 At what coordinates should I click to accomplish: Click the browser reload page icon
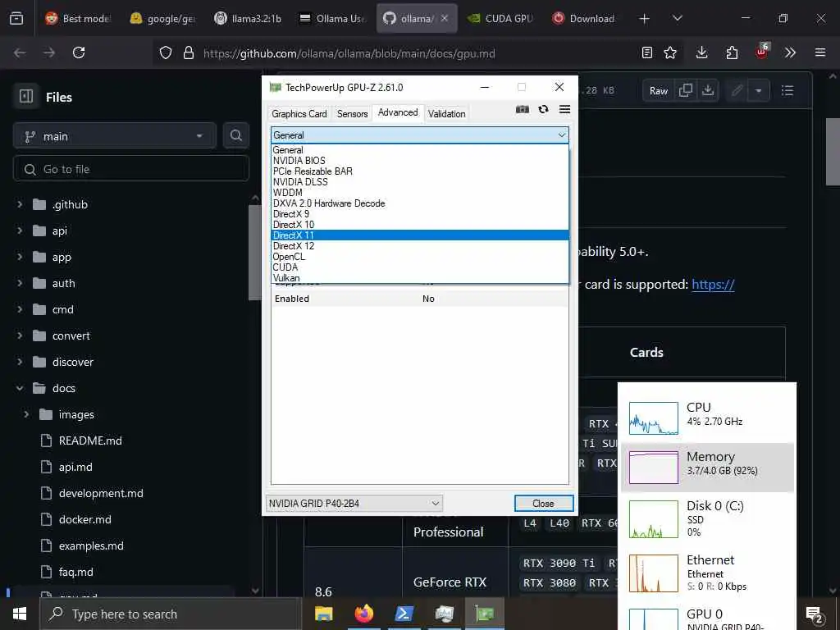(79, 52)
